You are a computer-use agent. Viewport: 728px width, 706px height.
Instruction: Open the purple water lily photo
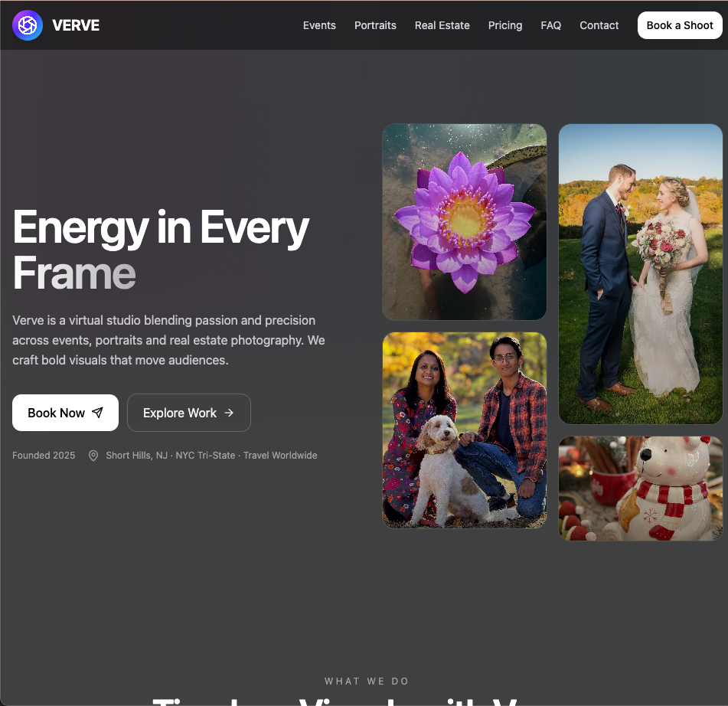(x=465, y=222)
